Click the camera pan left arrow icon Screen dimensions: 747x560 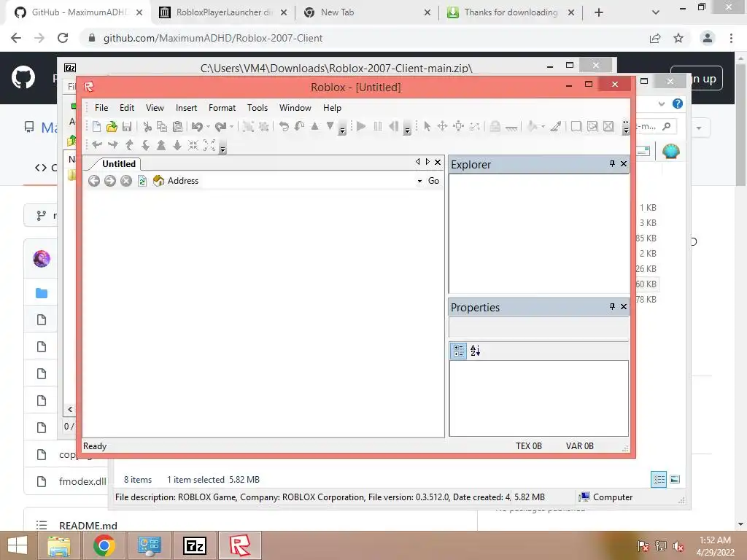97,145
